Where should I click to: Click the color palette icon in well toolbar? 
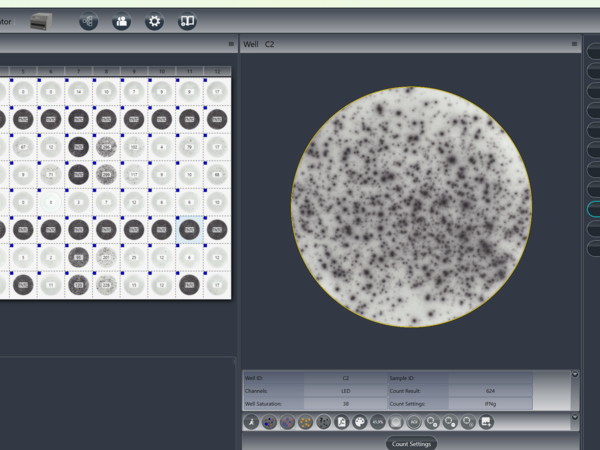tap(360, 422)
